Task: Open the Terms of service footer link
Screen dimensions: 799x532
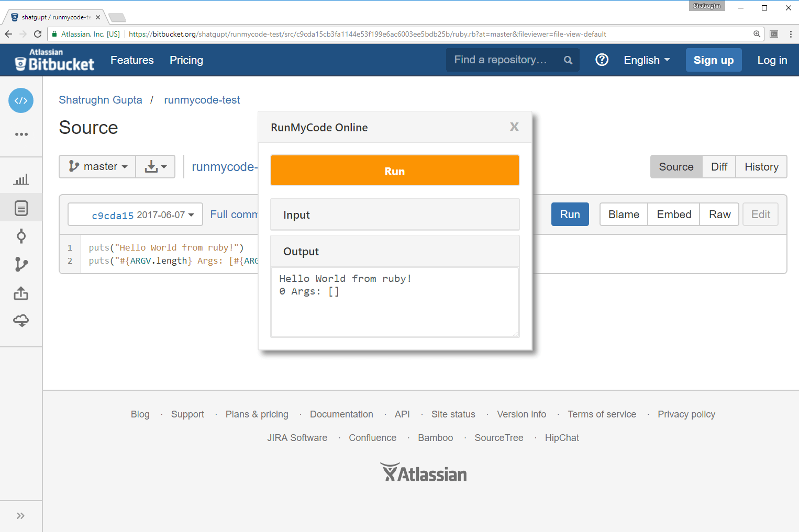Action: [602, 414]
